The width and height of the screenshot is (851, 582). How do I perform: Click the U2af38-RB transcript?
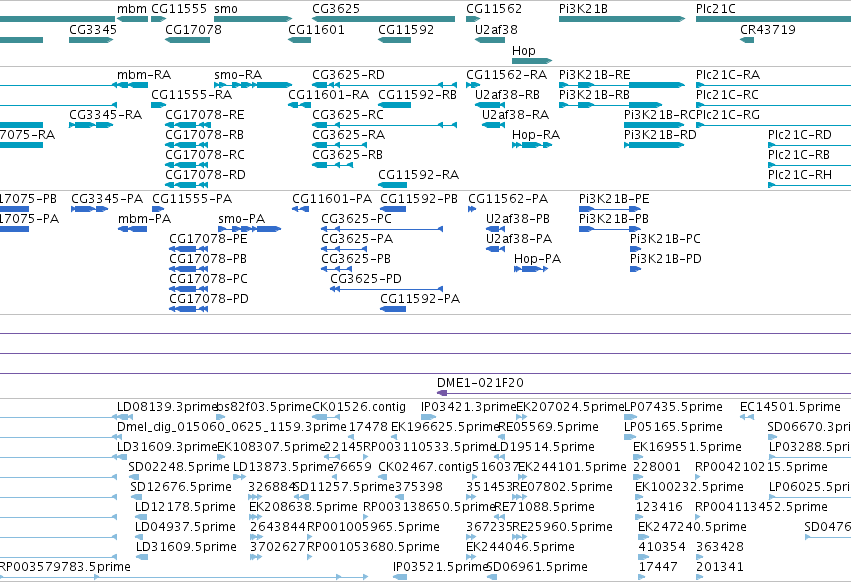[490, 105]
